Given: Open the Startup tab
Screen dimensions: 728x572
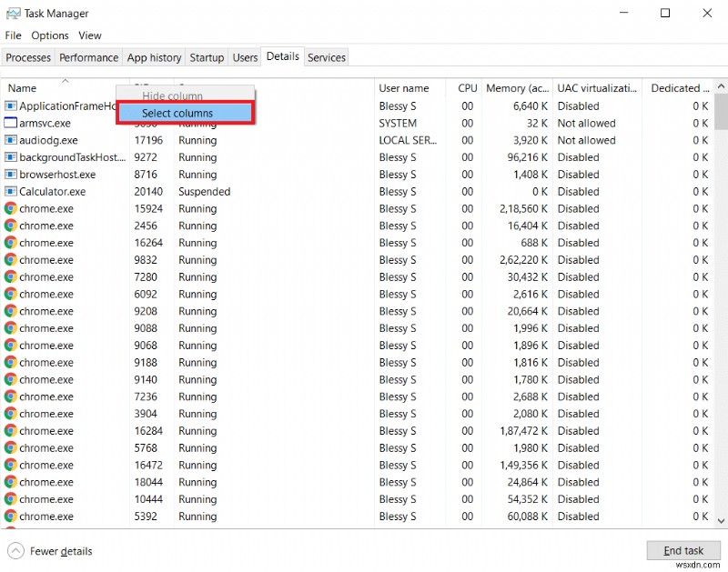Looking at the screenshot, I should coord(207,57).
